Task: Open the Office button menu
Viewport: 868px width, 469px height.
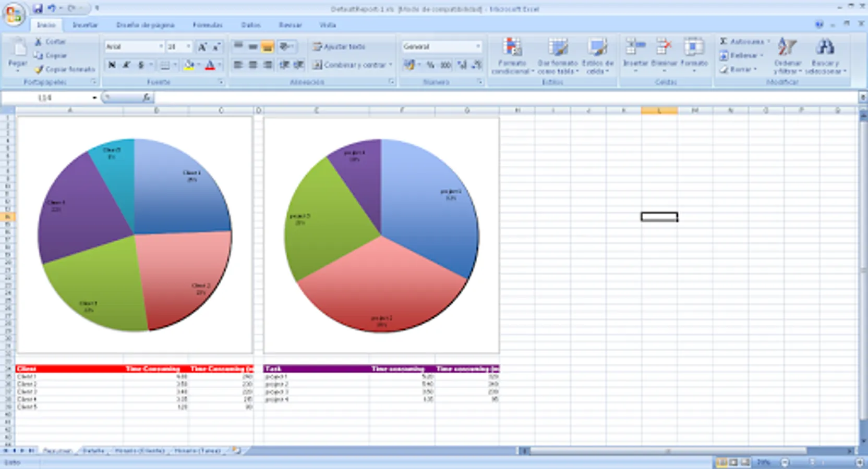Action: (14, 14)
